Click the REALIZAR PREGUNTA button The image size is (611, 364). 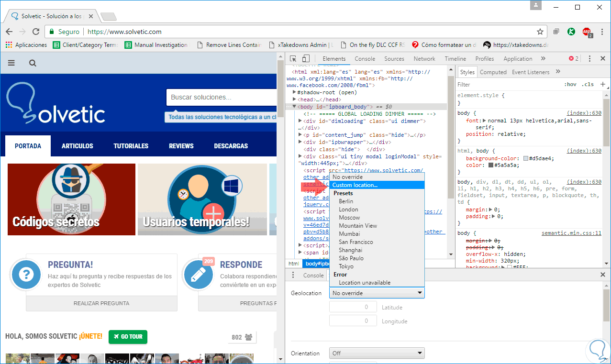[101, 303]
